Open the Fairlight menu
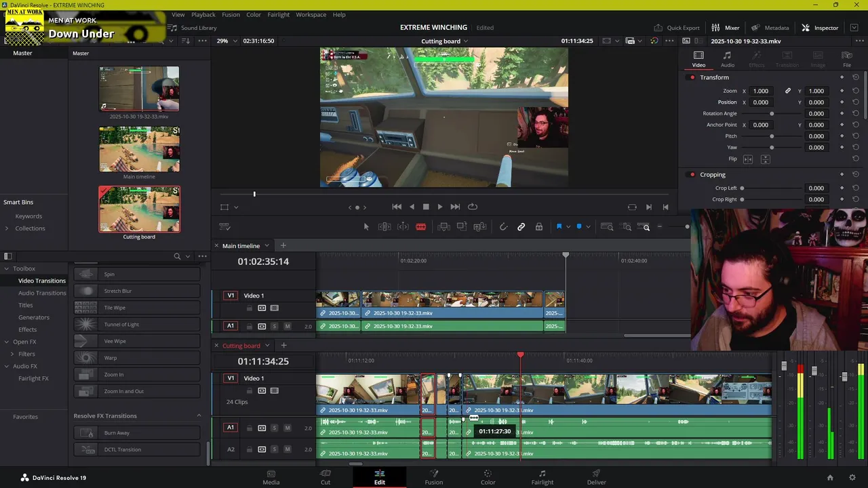 [x=278, y=14]
